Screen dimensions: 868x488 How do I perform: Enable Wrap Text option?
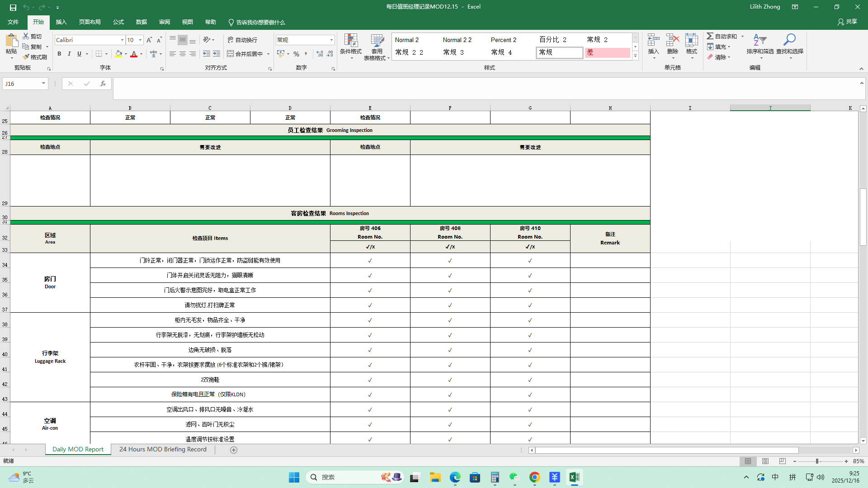point(242,40)
